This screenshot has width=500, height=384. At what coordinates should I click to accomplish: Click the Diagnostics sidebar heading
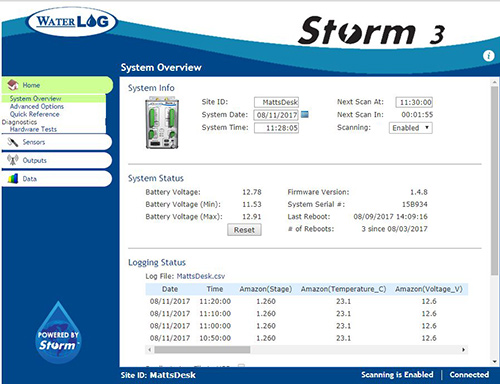click(x=19, y=122)
